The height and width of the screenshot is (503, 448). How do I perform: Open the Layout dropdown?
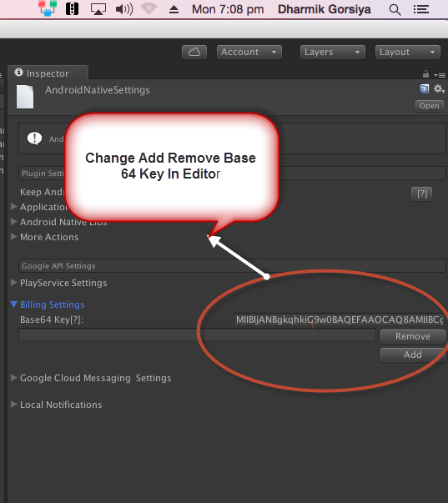coord(408,52)
